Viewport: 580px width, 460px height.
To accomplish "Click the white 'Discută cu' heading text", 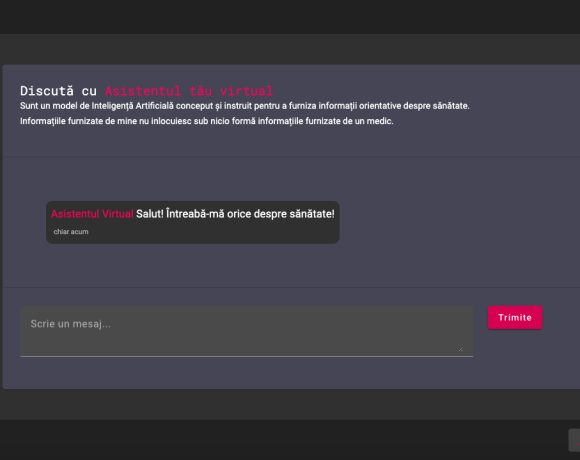I will [x=58, y=91].
